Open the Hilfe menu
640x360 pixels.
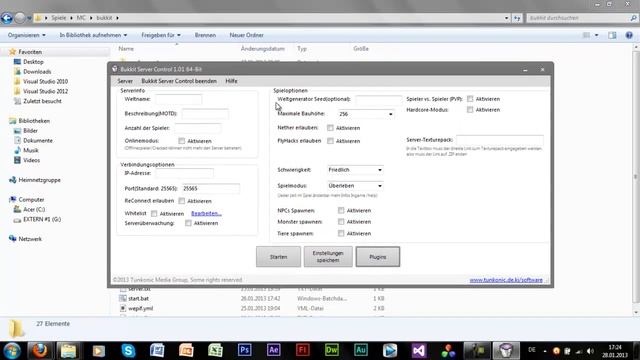pos(231,81)
